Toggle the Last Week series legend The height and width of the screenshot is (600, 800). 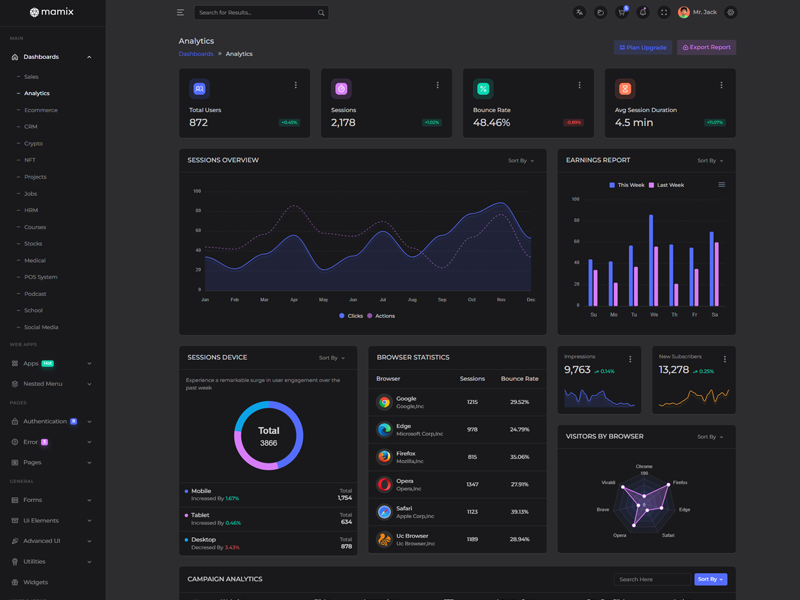point(666,185)
